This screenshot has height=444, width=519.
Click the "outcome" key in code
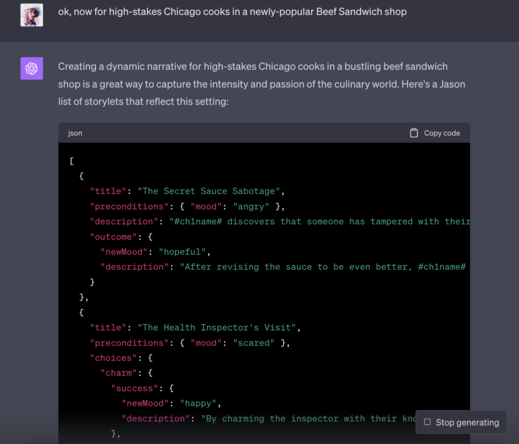click(x=113, y=237)
